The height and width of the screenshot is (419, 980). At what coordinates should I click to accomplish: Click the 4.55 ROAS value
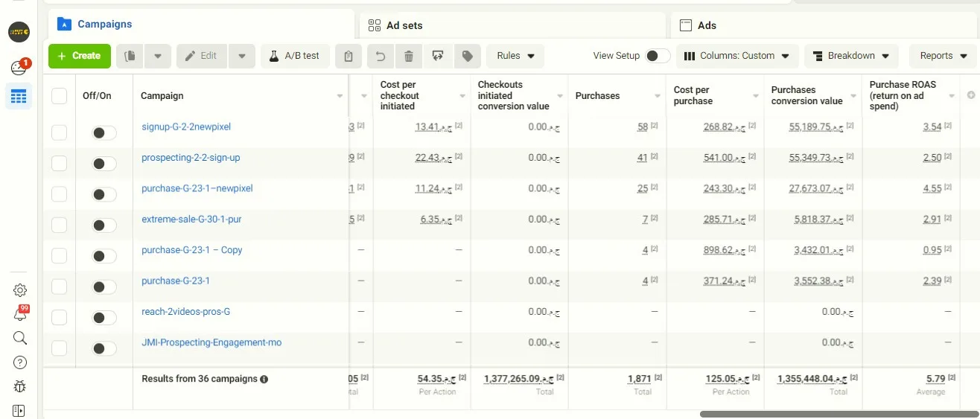point(932,189)
